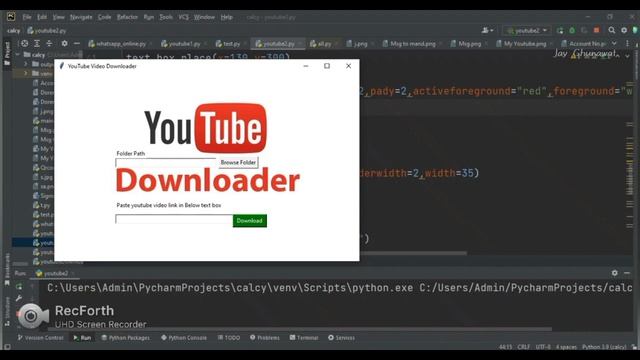640x360 pixels.
Task: Open the File menu
Action: 27,17
